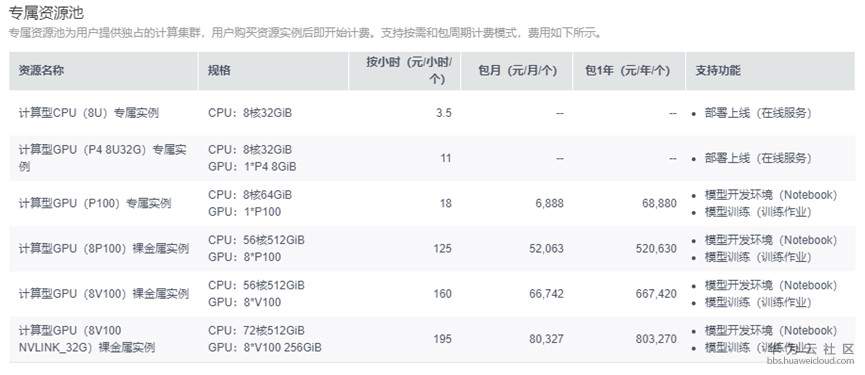Select the GPU：1*P4 8GiB spec text

[252, 167]
